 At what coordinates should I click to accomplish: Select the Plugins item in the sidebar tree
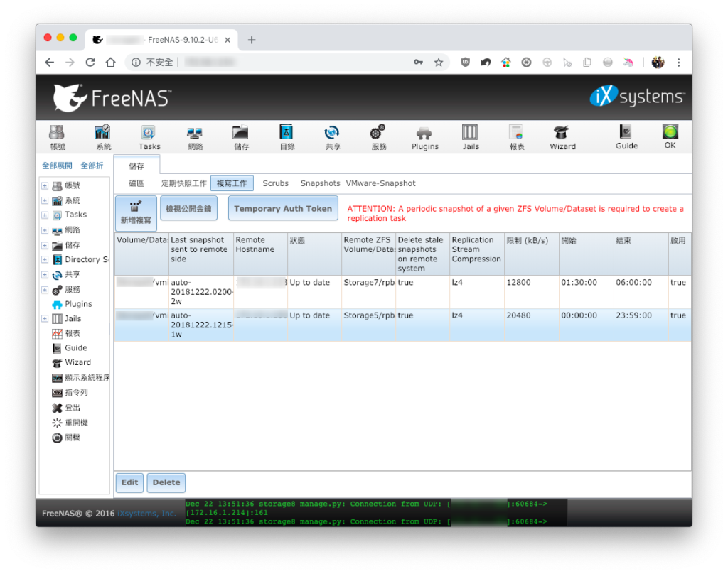78,304
